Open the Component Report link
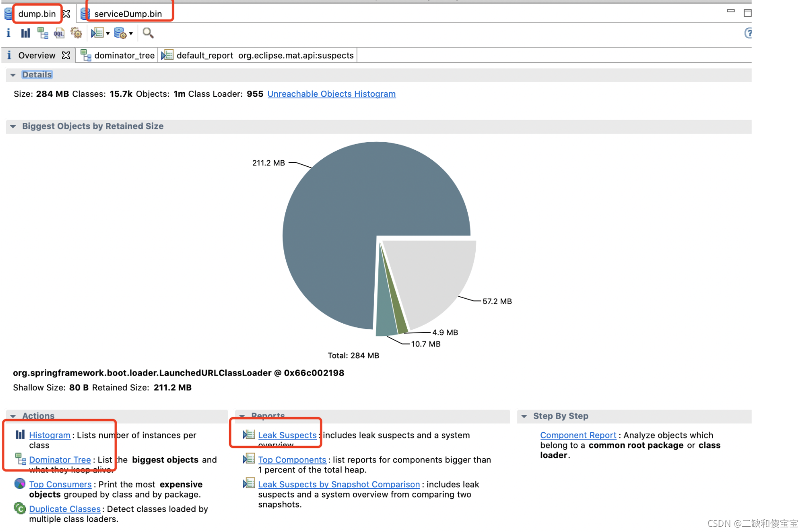This screenshot has width=805, height=532. (x=578, y=435)
